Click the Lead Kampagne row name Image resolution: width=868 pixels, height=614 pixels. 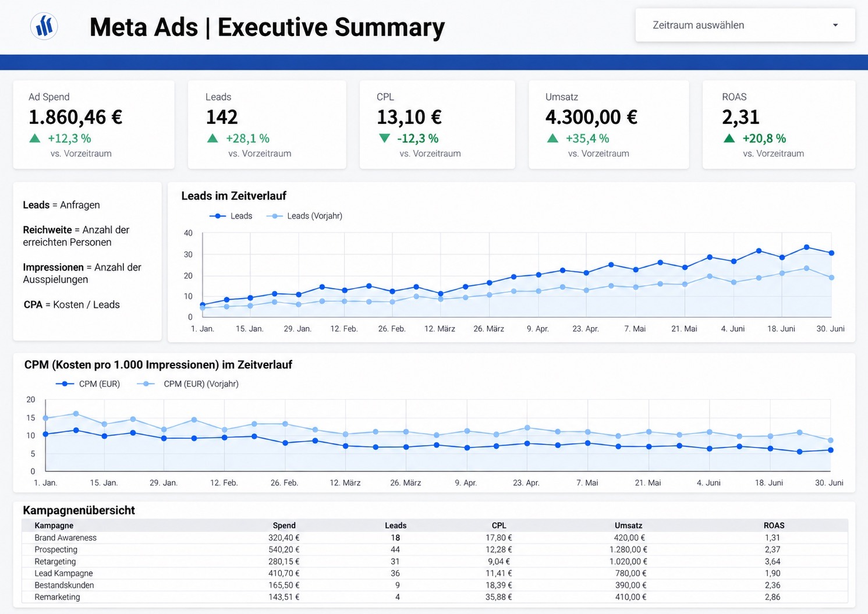63,573
